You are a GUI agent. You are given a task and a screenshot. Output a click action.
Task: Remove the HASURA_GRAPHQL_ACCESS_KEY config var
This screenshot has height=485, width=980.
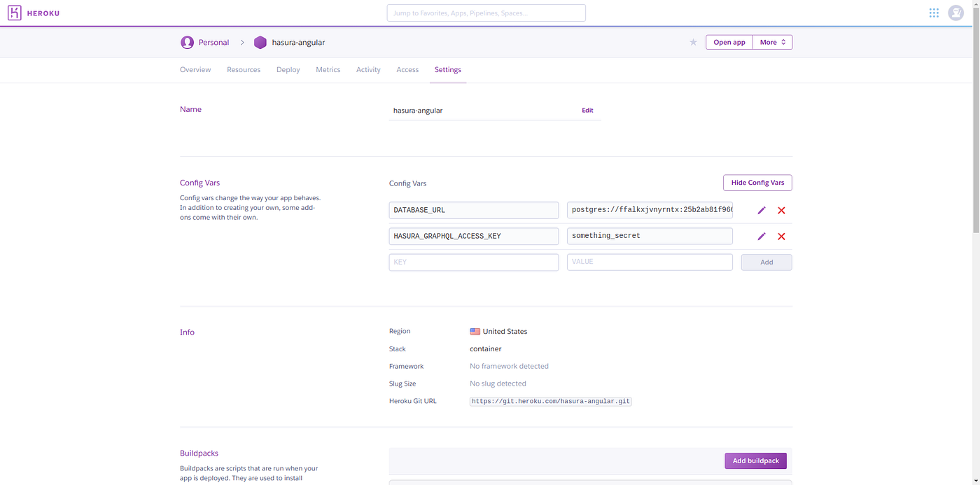(781, 236)
